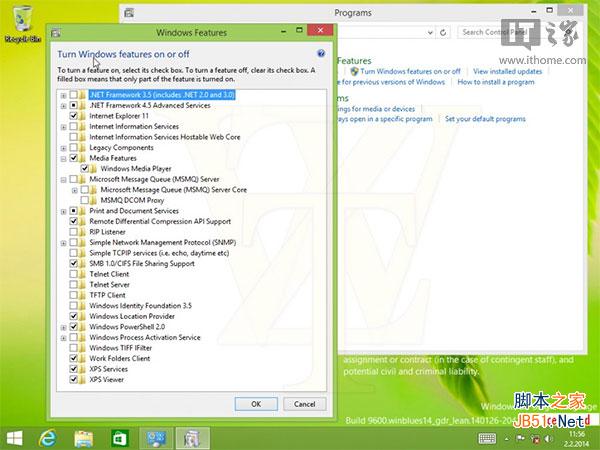Open the Windows Store taskbar icon
Image resolution: width=600 pixels, height=450 pixels.
[x=120, y=439]
